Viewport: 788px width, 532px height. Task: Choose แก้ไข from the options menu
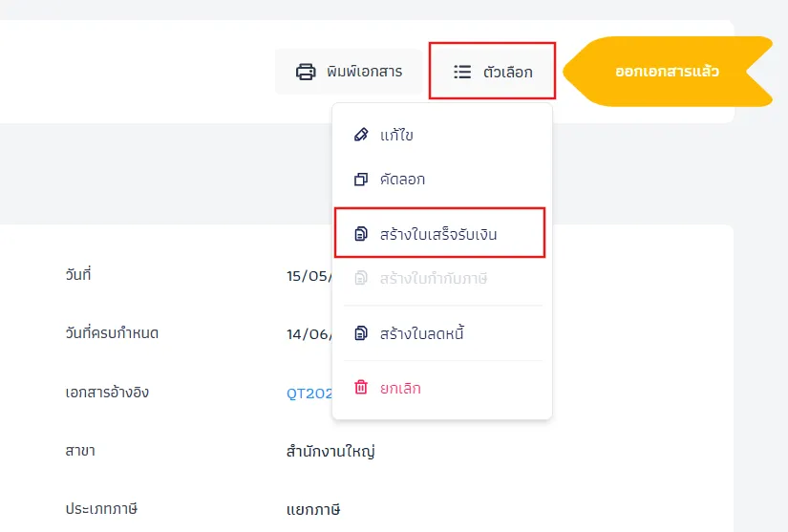442,135
